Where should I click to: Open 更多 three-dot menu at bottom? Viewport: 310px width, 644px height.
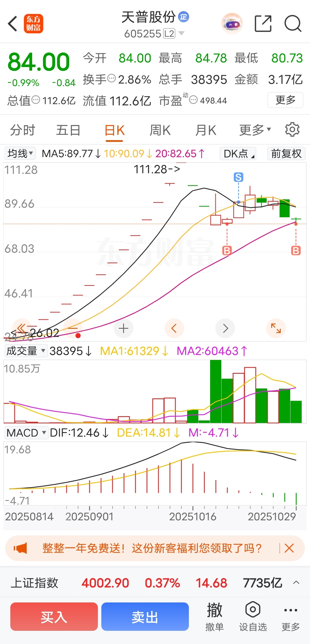coord(290,616)
